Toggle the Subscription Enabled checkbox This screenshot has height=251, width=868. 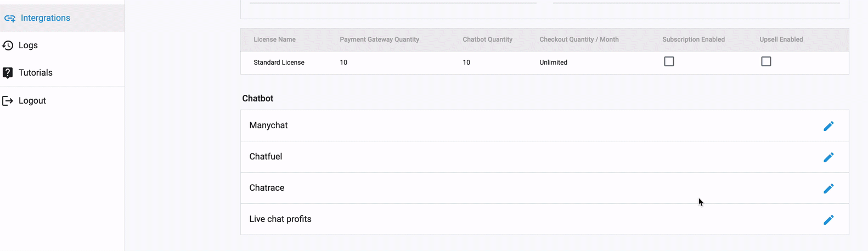coord(669,61)
